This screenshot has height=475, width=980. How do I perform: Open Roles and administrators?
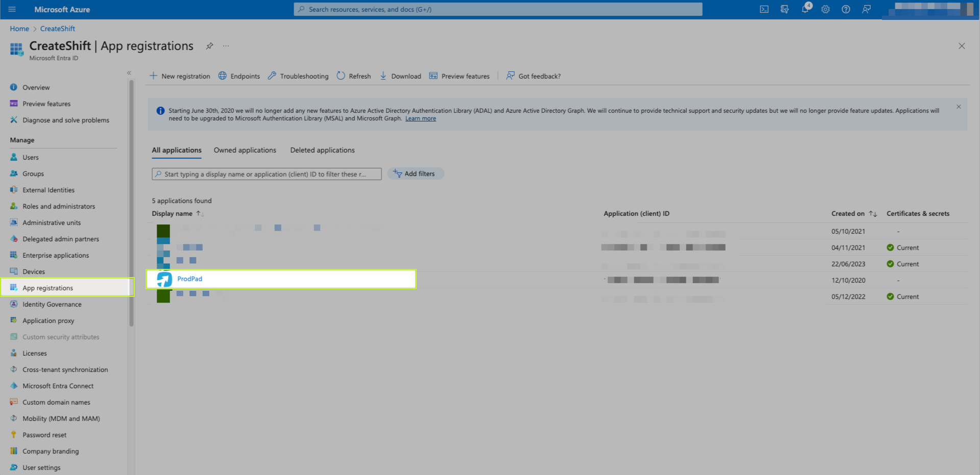click(x=58, y=206)
